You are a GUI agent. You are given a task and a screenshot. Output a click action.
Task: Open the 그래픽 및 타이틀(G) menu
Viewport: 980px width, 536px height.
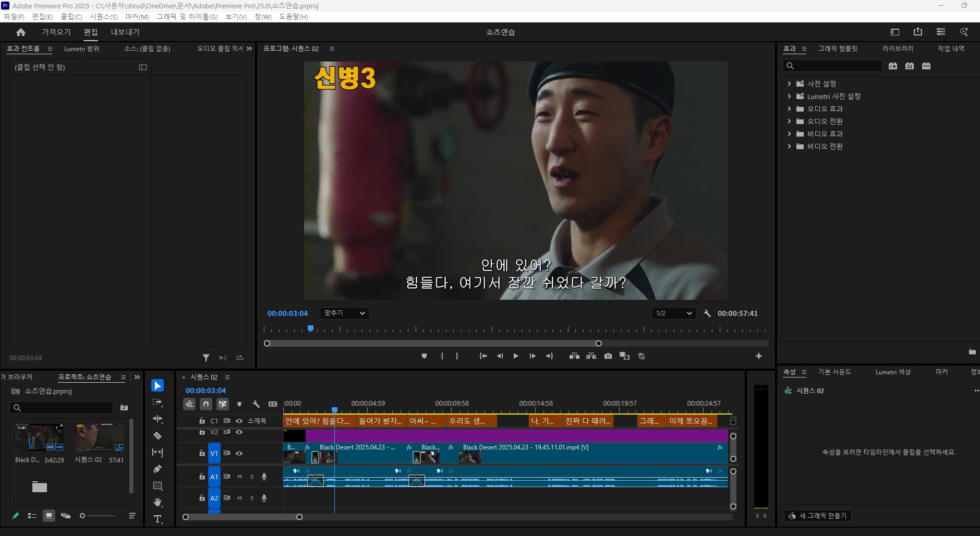187,17
